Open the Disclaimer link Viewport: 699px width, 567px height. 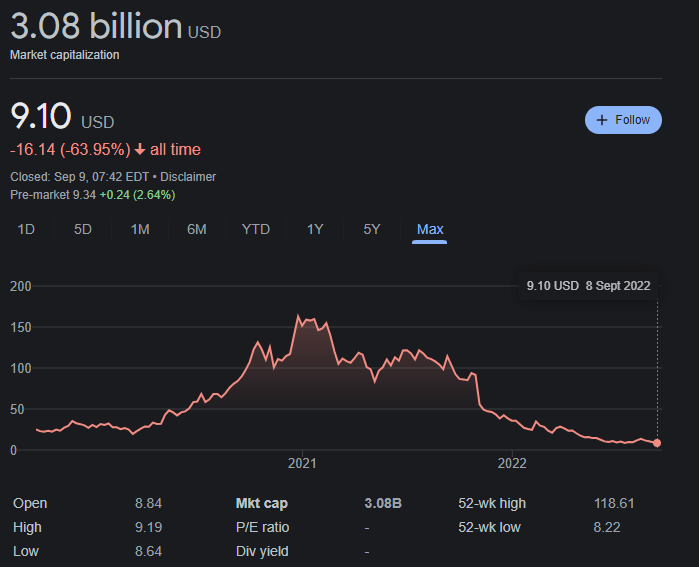(188, 177)
